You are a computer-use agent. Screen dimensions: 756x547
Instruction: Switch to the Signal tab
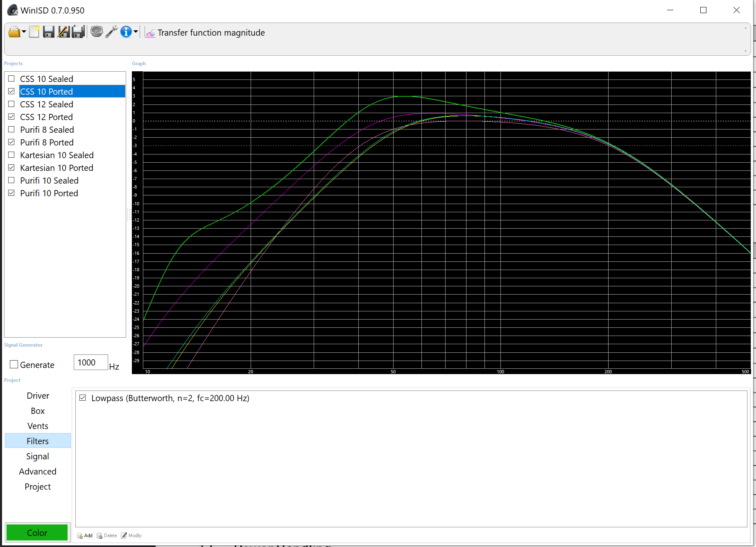tap(38, 456)
